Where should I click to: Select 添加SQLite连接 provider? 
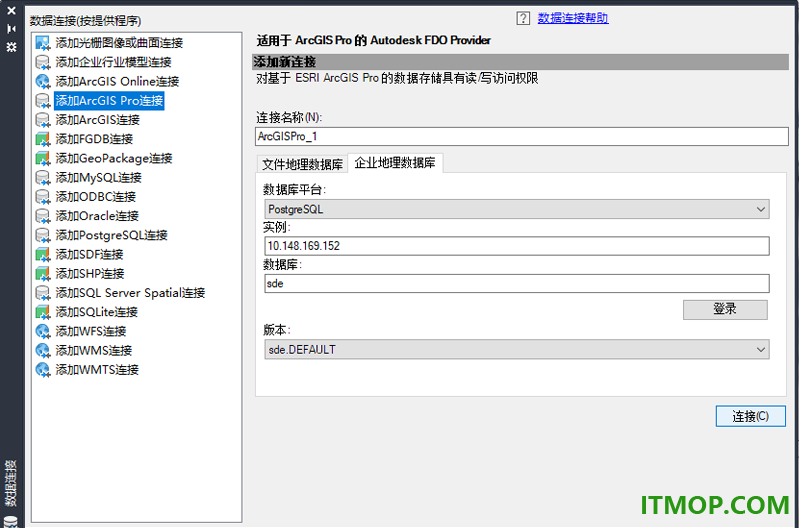coord(96,312)
